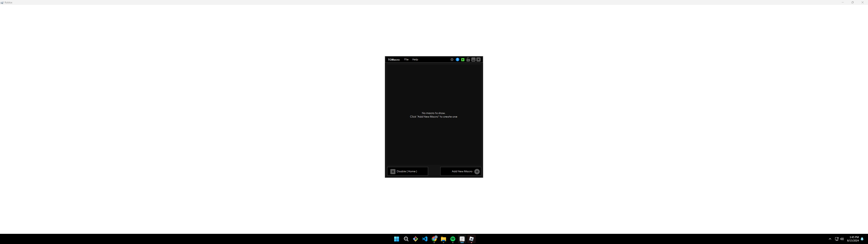The image size is (868, 244).
Task: Open the volume control in system tray
Action: [x=842, y=239]
